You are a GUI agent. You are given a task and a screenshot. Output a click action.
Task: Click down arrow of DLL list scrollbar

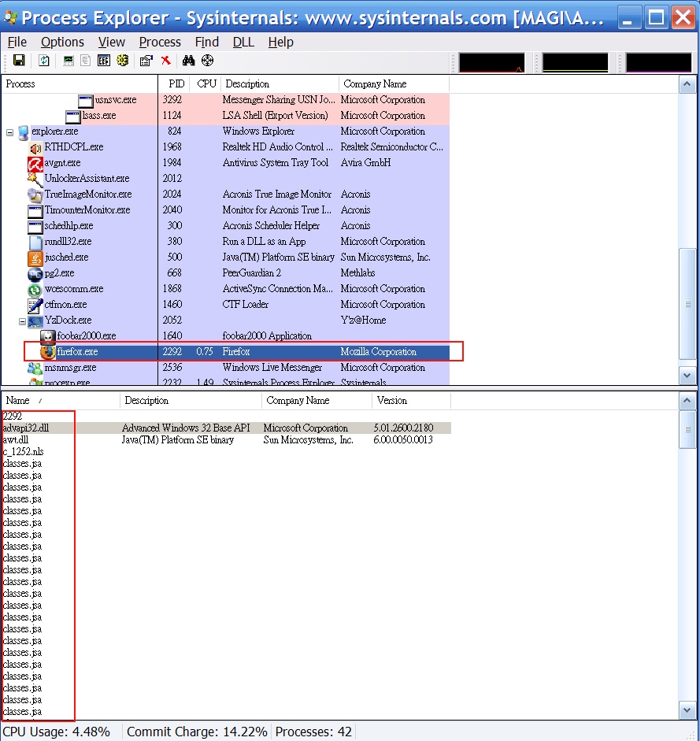687,710
